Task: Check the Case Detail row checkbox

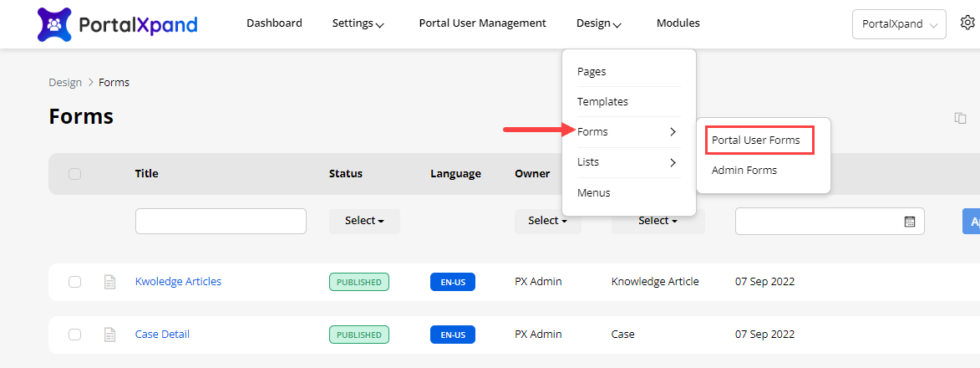Action: pyautogui.click(x=75, y=335)
